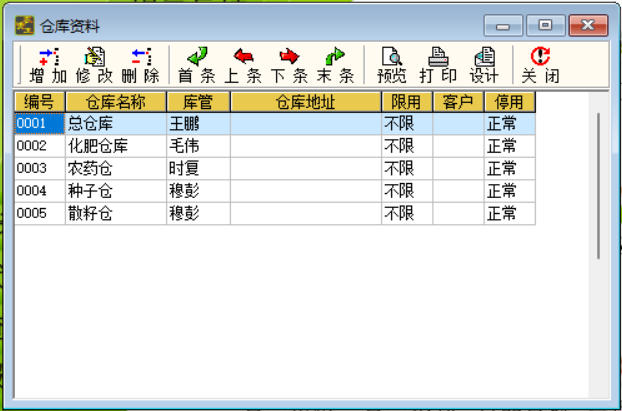
Task: Open report 设计 (design) icon
Action: click(x=484, y=65)
